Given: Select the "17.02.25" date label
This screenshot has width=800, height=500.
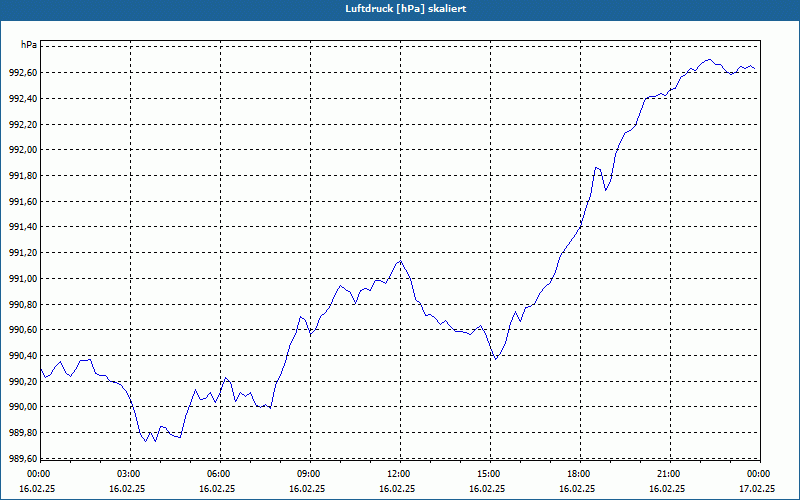Looking at the screenshot, I should (x=758, y=488).
